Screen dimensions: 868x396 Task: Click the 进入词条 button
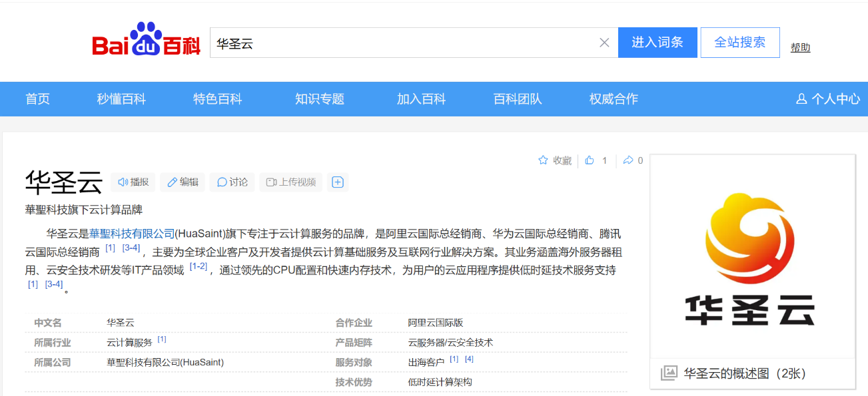[657, 43]
